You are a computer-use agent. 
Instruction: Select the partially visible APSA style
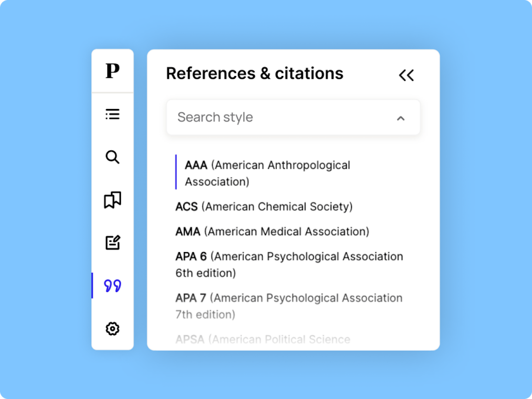[263, 339]
